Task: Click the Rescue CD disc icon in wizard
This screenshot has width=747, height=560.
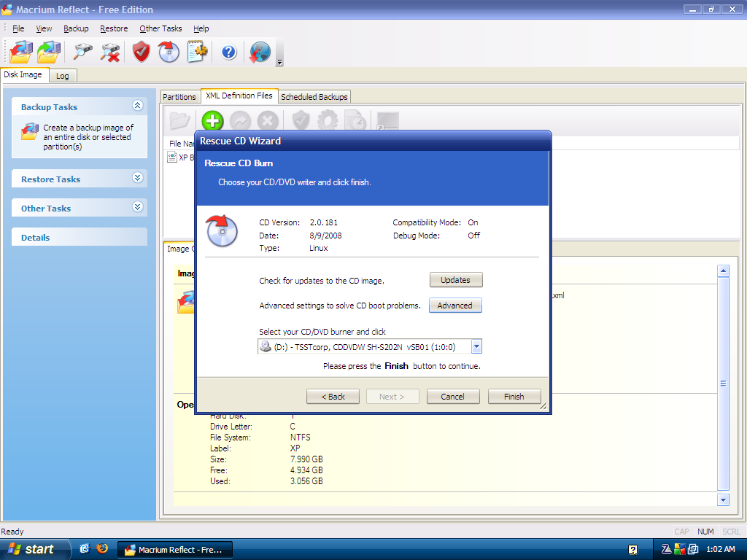Action: coord(222,230)
